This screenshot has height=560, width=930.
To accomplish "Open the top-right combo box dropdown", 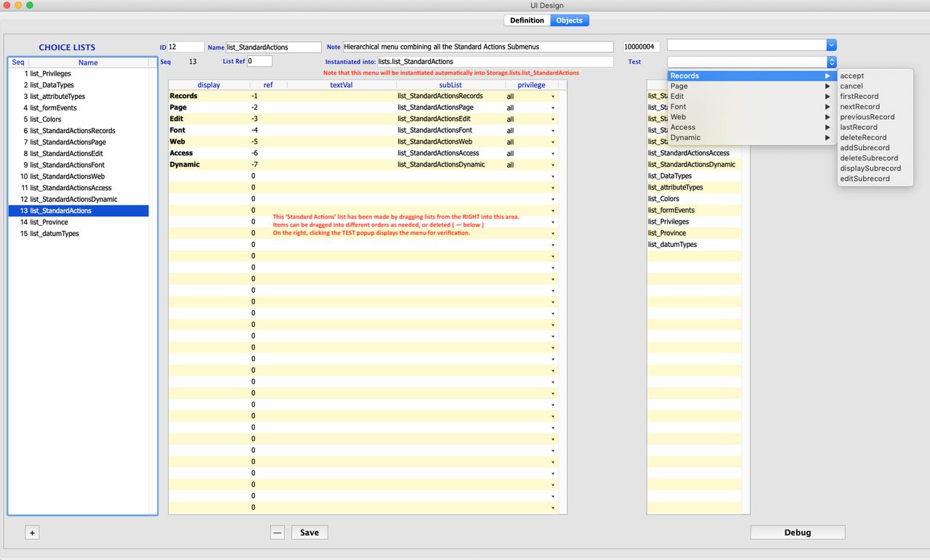I will point(831,45).
